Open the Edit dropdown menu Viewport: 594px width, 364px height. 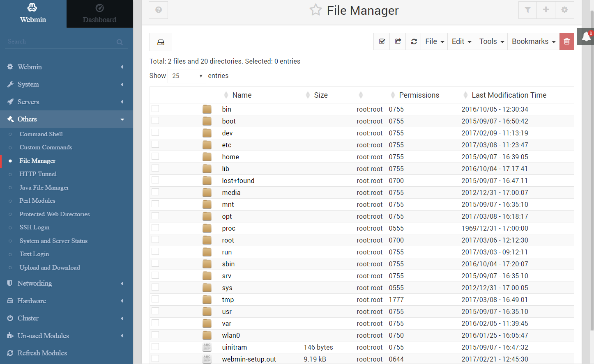(461, 41)
